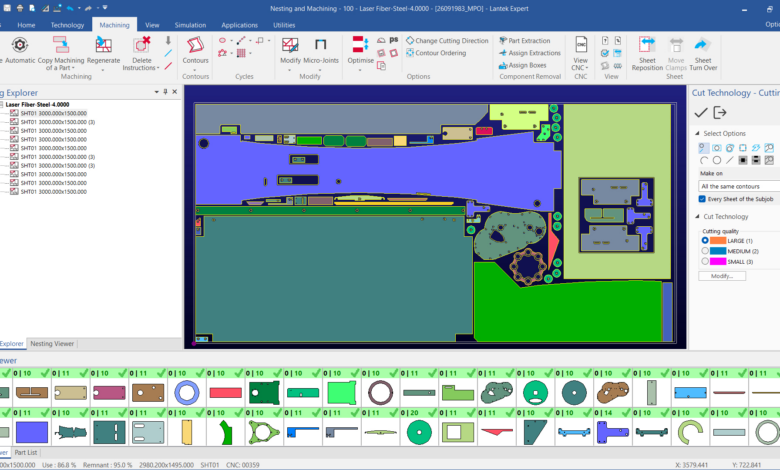The height and width of the screenshot is (470, 780).
Task: Toggle Every Sheet of the Subjob checkbox
Action: pyautogui.click(x=703, y=198)
